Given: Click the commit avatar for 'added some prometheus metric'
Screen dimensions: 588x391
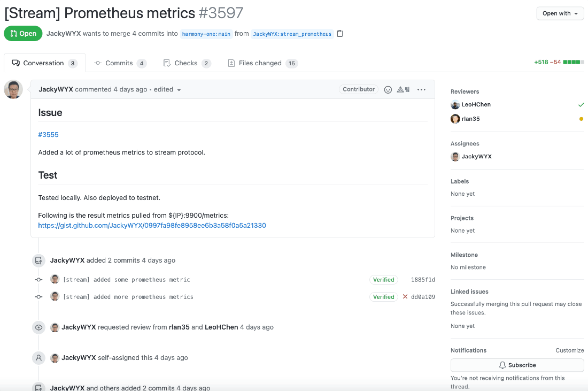Looking at the screenshot, I should tap(55, 279).
